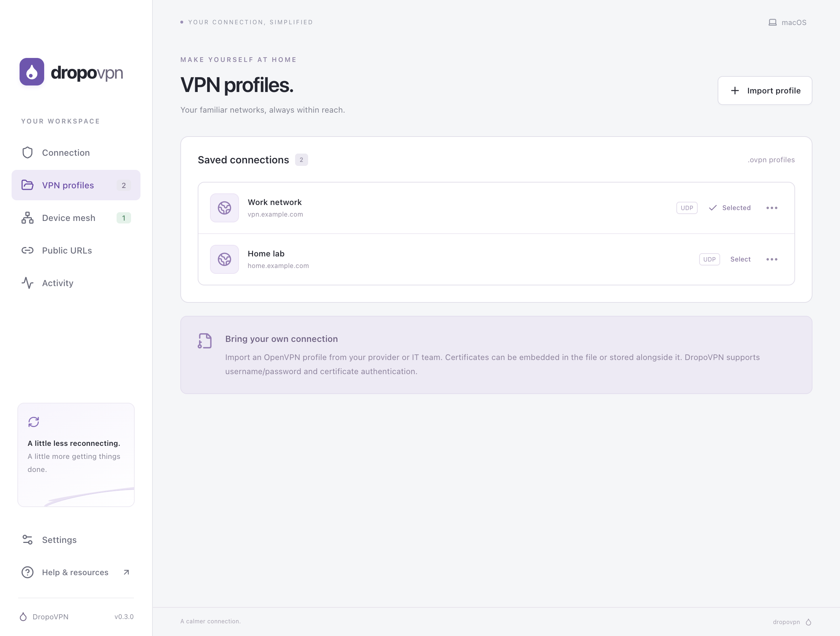Click the macOS laptop icon

click(772, 22)
